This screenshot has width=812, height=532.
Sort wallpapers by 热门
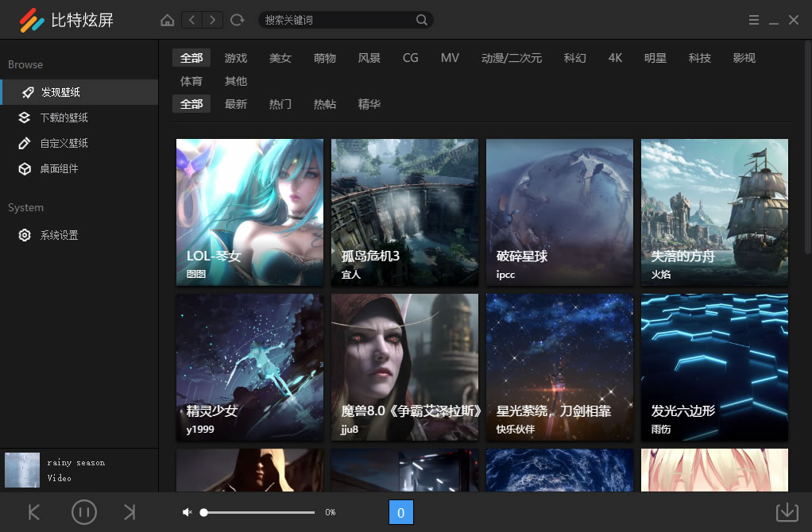pyautogui.click(x=280, y=104)
